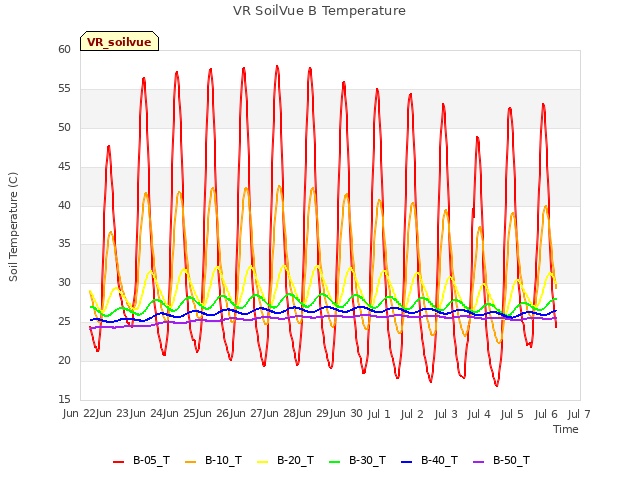
Task: Click the Jul 4 x-axis date label
Action: coord(479,414)
